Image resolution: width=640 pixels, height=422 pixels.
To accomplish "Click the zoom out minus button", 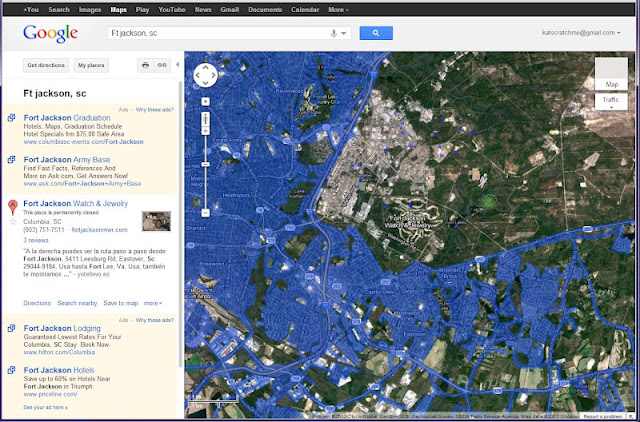I will (x=205, y=213).
